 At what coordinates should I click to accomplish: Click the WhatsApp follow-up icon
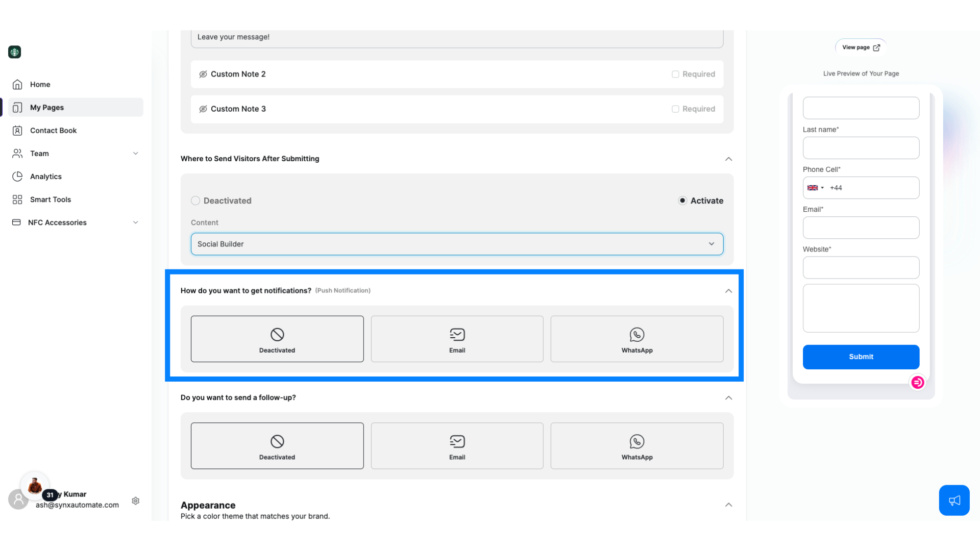[x=636, y=441]
